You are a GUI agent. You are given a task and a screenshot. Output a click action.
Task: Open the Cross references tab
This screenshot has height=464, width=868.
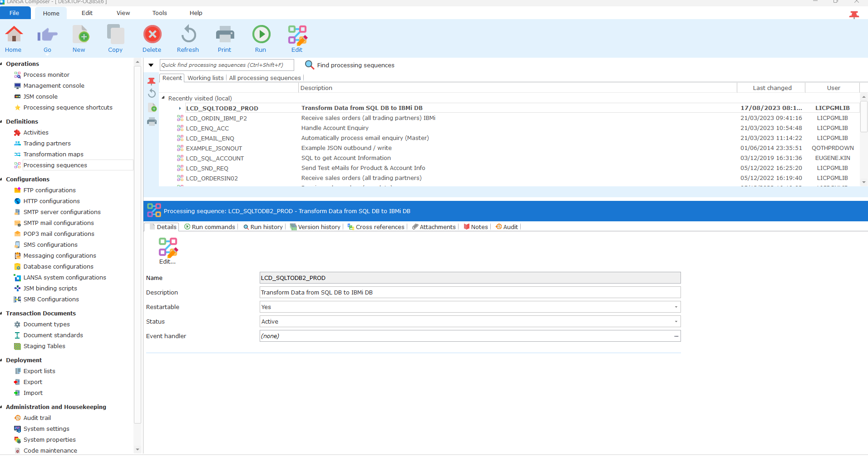pos(376,227)
